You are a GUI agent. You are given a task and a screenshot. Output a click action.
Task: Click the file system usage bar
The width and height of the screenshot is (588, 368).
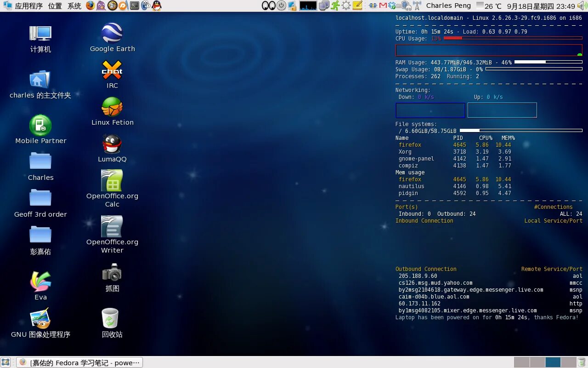[521, 130]
